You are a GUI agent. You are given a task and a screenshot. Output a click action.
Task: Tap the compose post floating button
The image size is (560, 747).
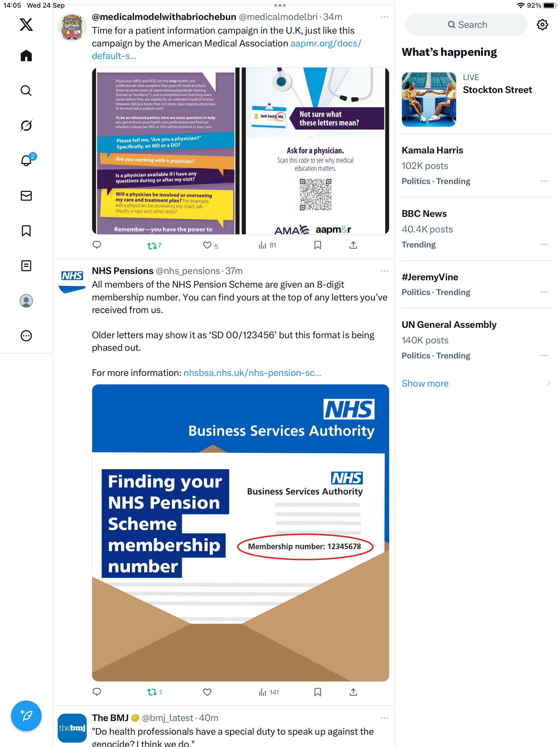[x=26, y=716]
